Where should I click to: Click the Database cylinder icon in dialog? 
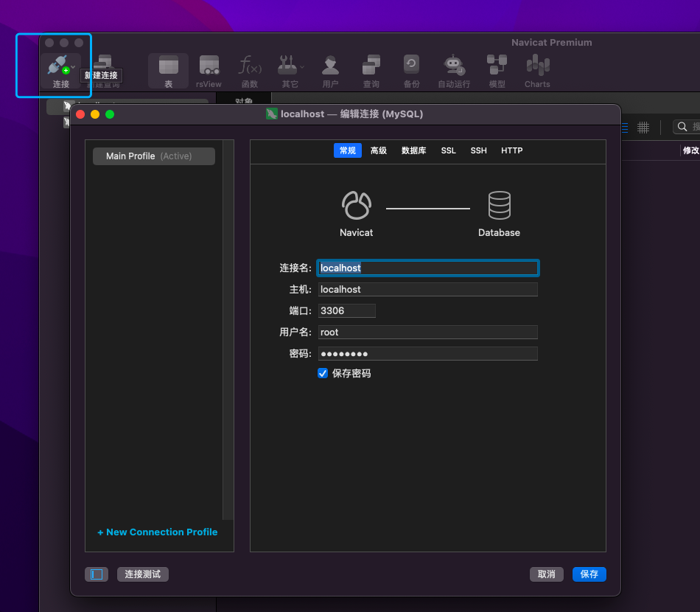click(x=499, y=206)
